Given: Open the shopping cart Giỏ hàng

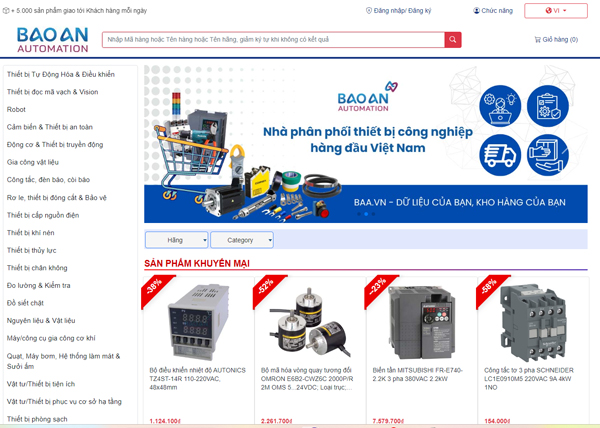Looking at the screenshot, I should point(556,39).
